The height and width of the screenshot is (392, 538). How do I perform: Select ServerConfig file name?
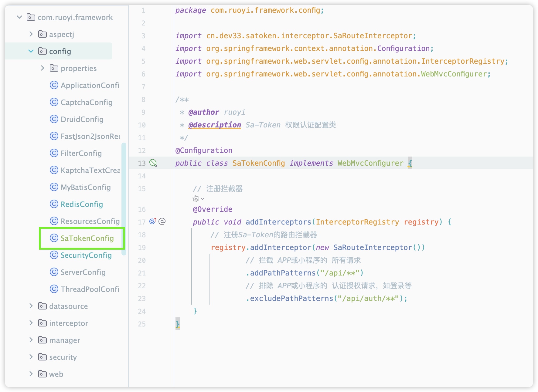[x=83, y=272]
